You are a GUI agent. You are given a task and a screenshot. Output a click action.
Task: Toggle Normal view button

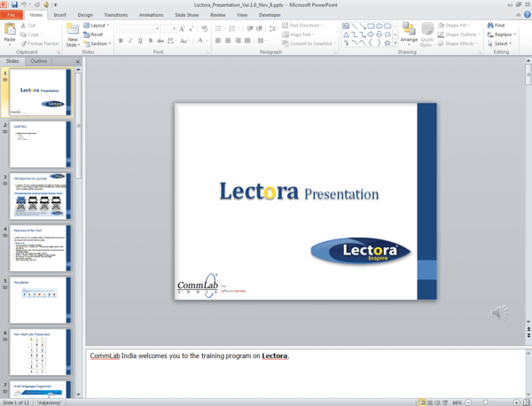pyautogui.click(x=422, y=402)
